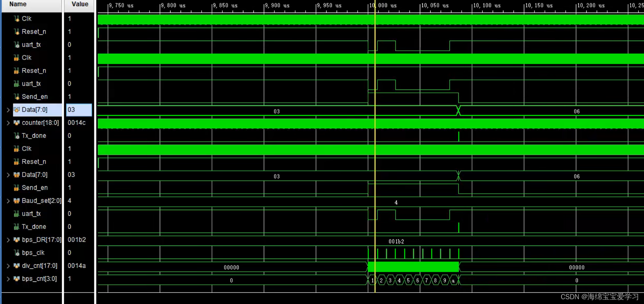Click the value 0014a of div_cnt
This screenshot has width=644, height=304.
(77, 266)
